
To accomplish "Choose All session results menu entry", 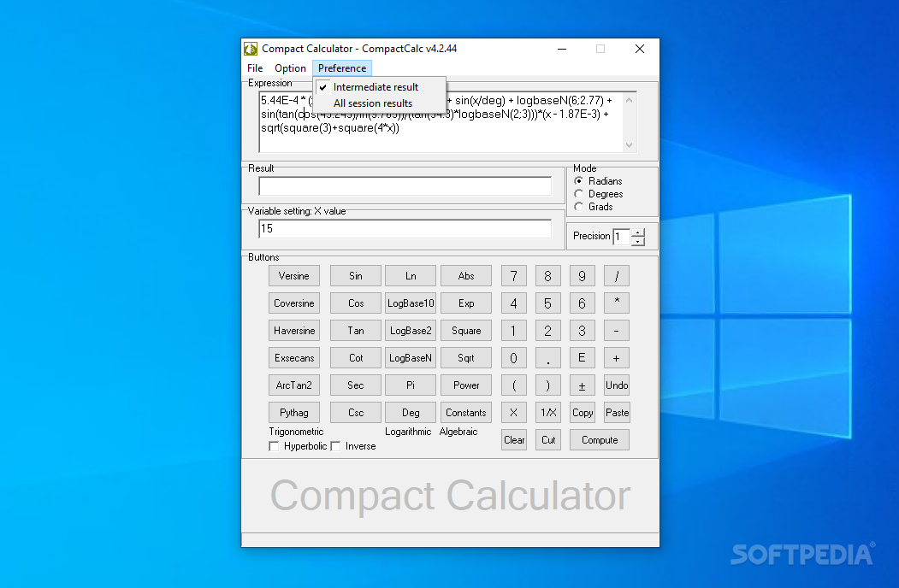I will click(380, 103).
